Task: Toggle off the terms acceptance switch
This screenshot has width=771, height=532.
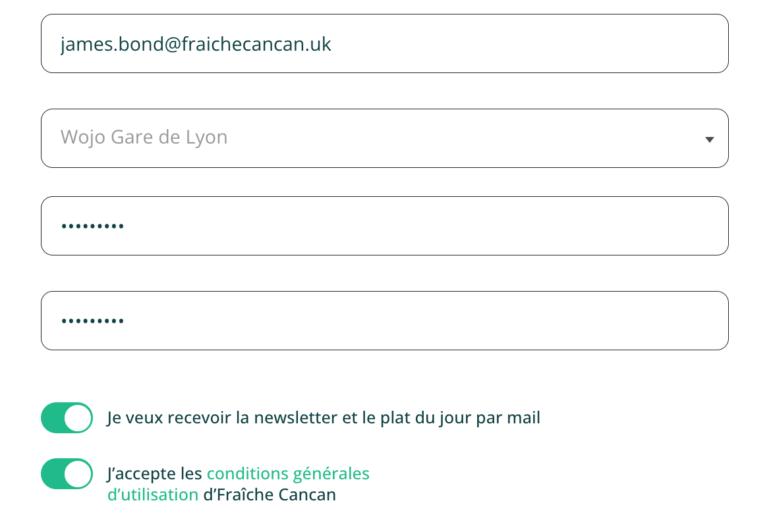Action: tap(67, 473)
